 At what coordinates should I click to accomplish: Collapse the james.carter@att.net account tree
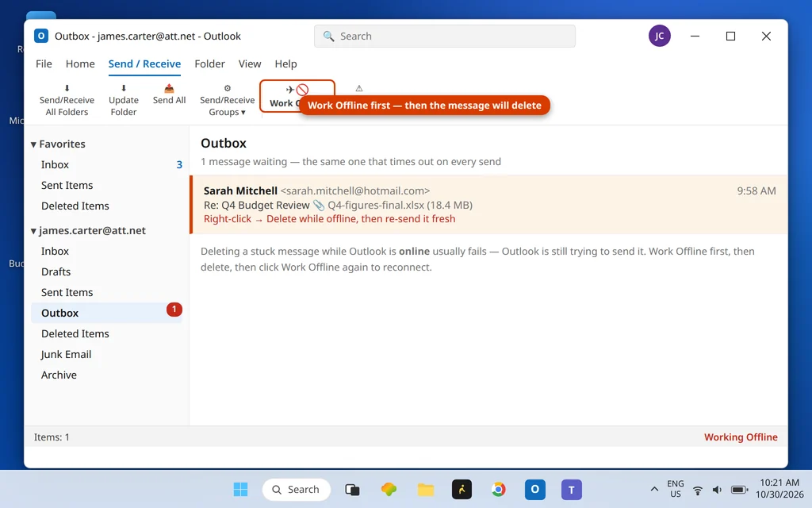[x=33, y=231]
